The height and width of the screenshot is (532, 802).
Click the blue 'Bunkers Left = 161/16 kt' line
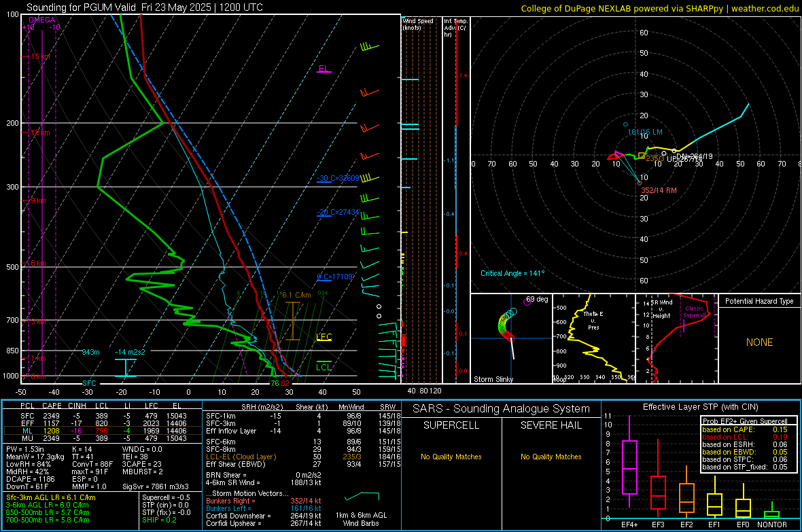pyautogui.click(x=264, y=508)
